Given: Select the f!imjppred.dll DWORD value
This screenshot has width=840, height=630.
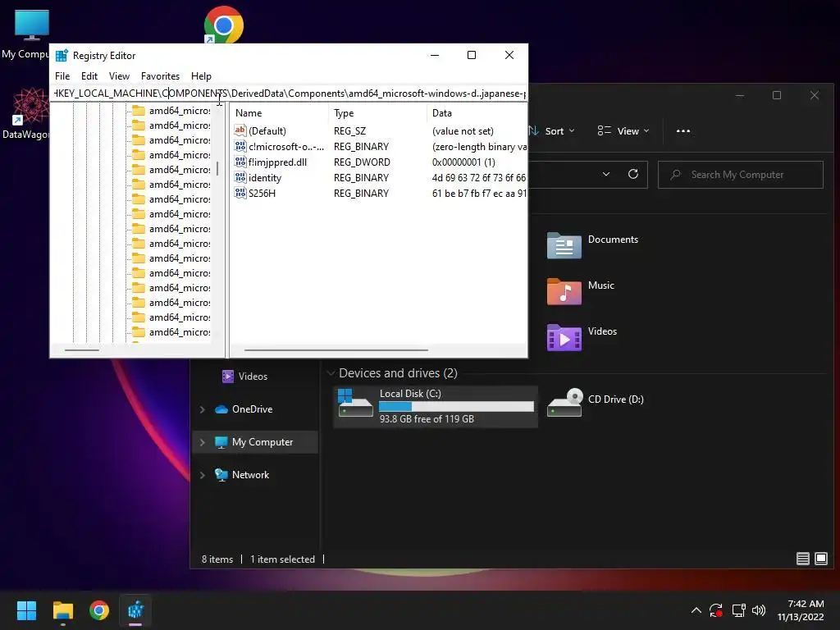Looking at the screenshot, I should pos(277,162).
